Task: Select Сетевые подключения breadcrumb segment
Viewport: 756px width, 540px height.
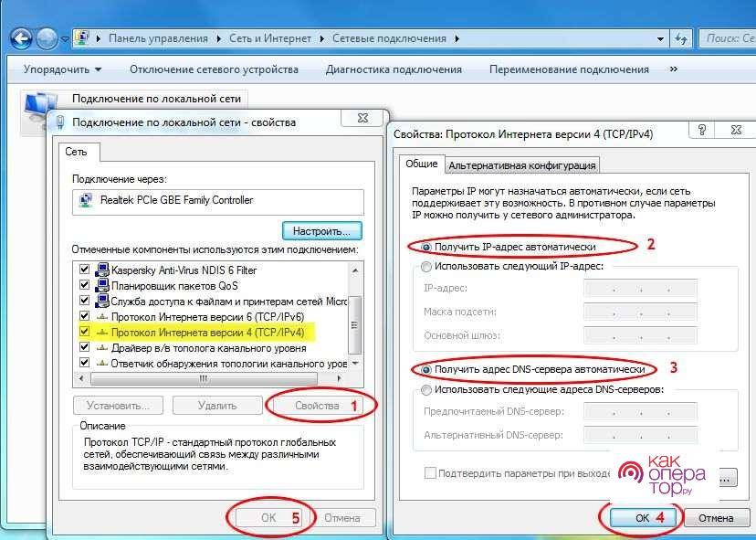Action: [389, 38]
